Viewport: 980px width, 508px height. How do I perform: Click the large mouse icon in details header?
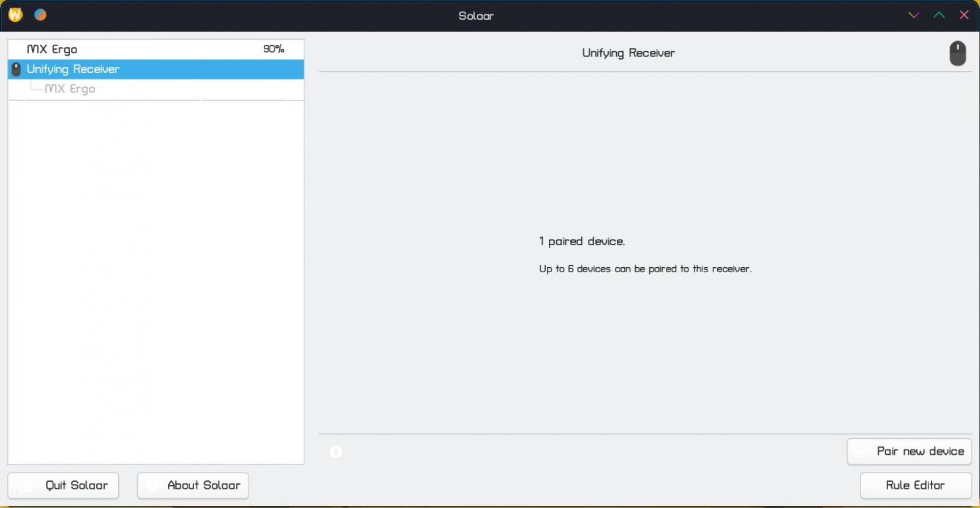[x=957, y=53]
